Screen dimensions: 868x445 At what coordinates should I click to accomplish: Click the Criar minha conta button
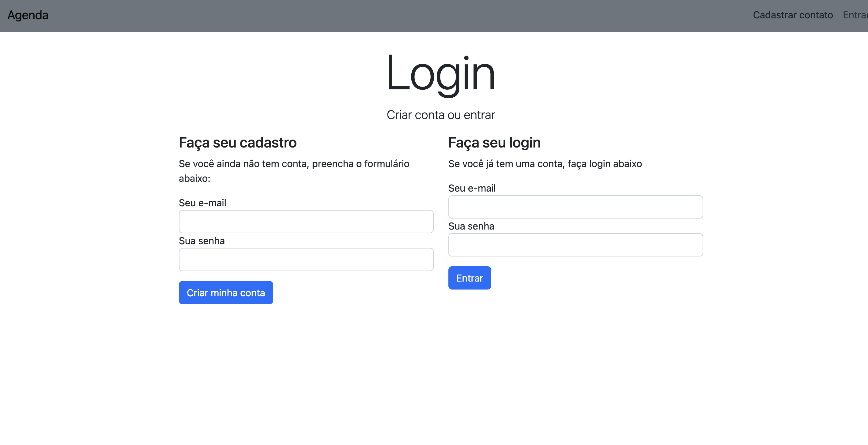coord(226,293)
